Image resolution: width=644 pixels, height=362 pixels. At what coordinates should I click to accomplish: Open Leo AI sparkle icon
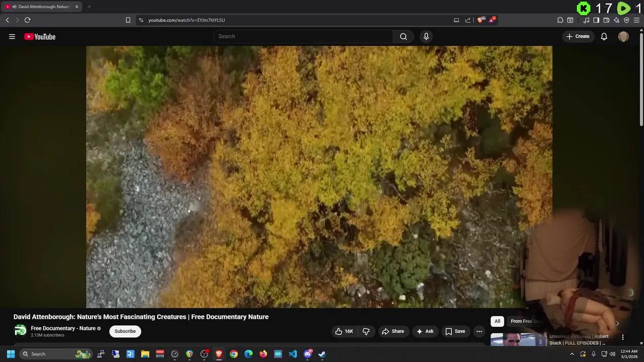(x=616, y=20)
